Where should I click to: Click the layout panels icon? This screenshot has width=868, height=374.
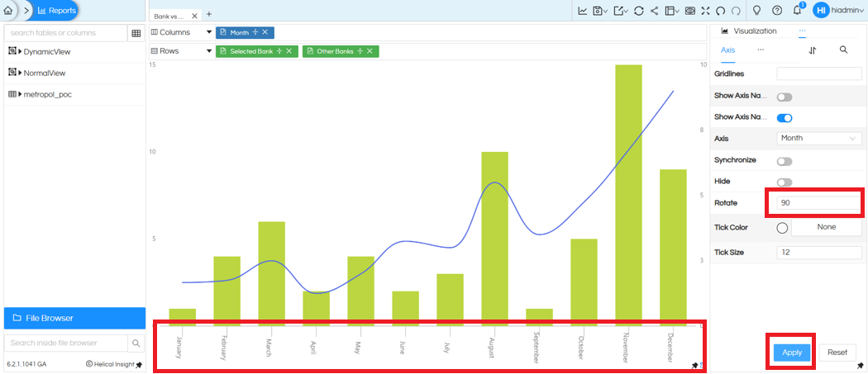(x=670, y=11)
